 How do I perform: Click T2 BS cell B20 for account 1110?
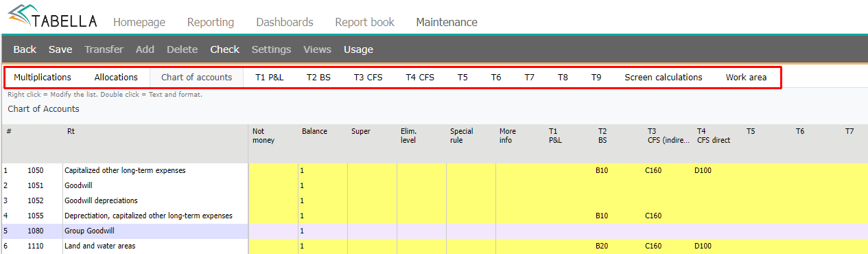click(602, 246)
